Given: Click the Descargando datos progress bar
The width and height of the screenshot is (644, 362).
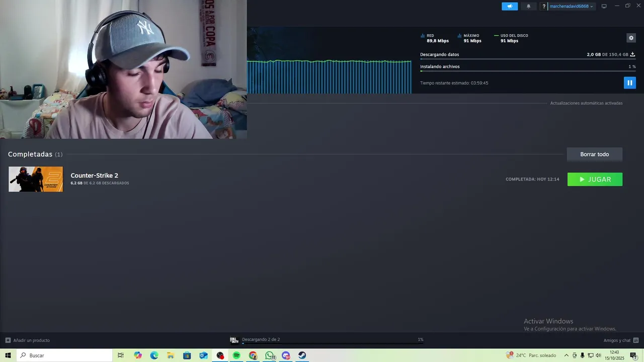Looking at the screenshot, I should coord(528,59).
